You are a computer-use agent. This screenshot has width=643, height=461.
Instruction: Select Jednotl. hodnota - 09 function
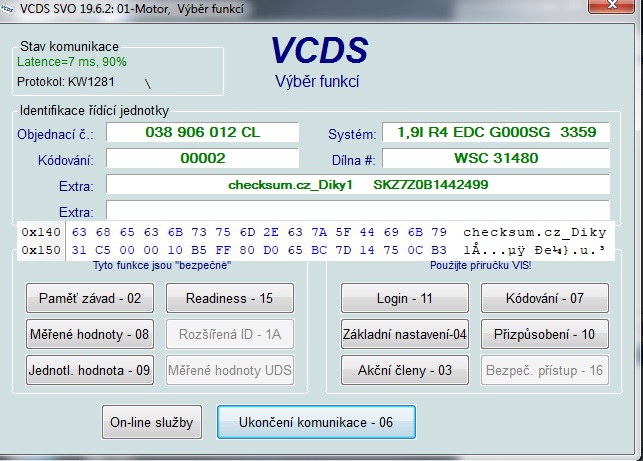pyautogui.click(x=89, y=370)
